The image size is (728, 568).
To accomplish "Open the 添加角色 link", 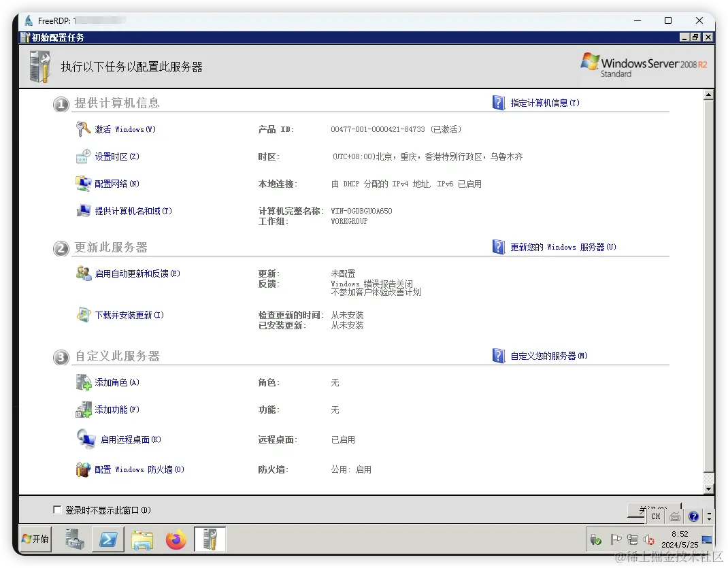I will pos(117,382).
